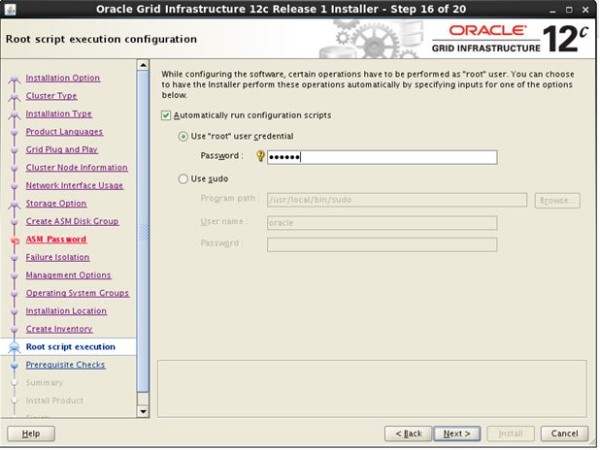Open the Create Inventory step
This screenshot has height=450, width=600.
pyautogui.click(x=59, y=329)
